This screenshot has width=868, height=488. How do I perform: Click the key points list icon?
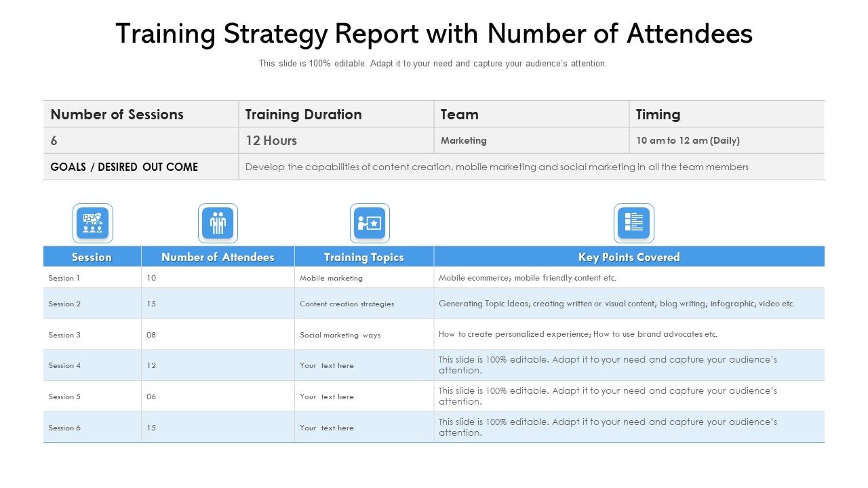(634, 224)
